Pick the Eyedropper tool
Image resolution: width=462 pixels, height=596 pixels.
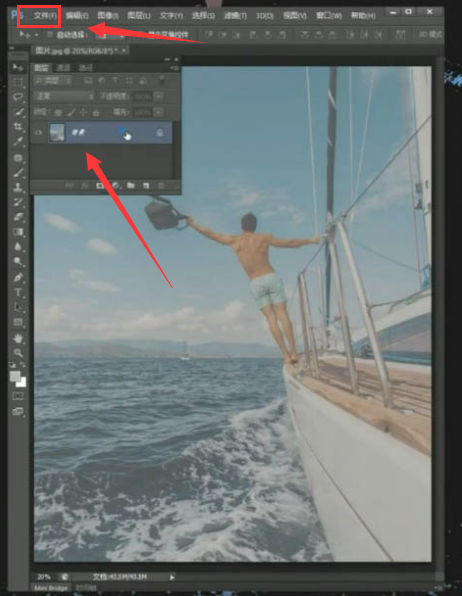click(18, 141)
